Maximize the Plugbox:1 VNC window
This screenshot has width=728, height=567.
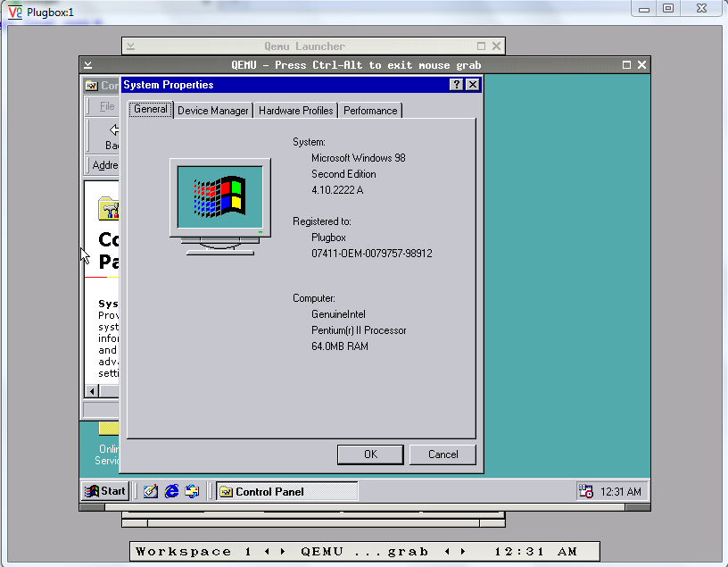point(668,9)
